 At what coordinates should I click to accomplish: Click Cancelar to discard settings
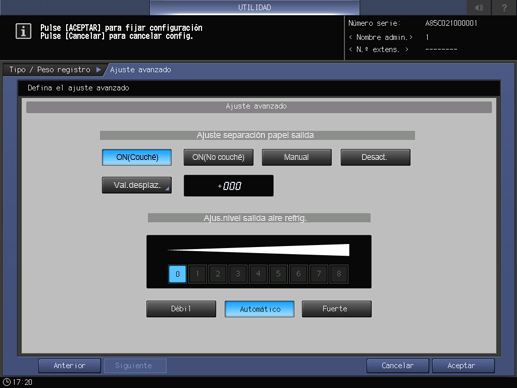click(x=397, y=366)
